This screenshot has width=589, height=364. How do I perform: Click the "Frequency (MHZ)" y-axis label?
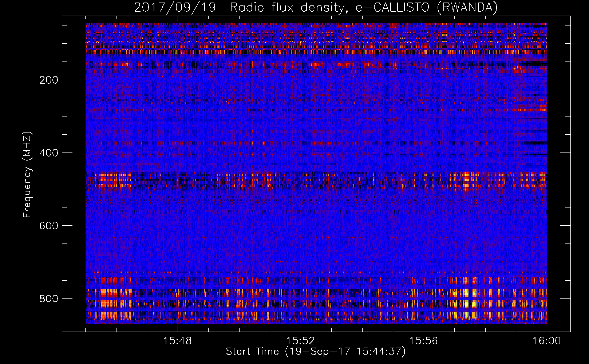pyautogui.click(x=27, y=174)
